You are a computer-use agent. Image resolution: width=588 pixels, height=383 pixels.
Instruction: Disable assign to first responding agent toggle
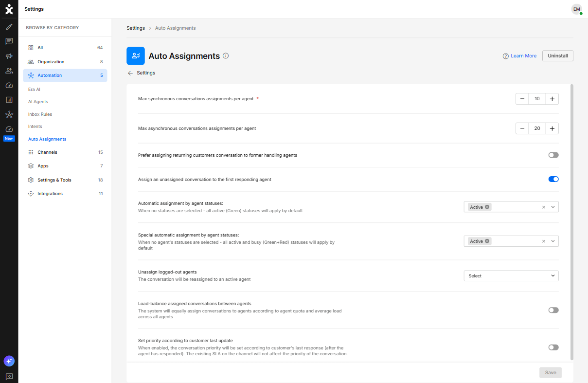click(553, 179)
